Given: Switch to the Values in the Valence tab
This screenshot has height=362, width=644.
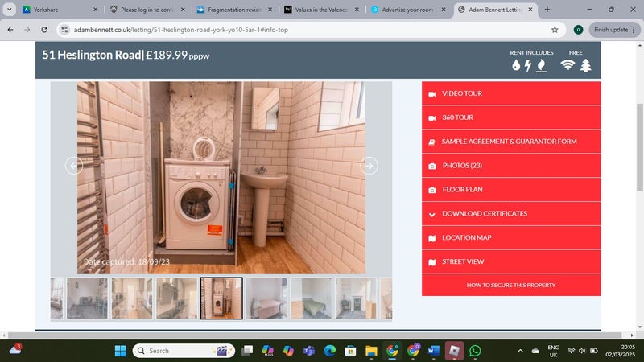Looking at the screenshot, I should [x=316, y=10].
